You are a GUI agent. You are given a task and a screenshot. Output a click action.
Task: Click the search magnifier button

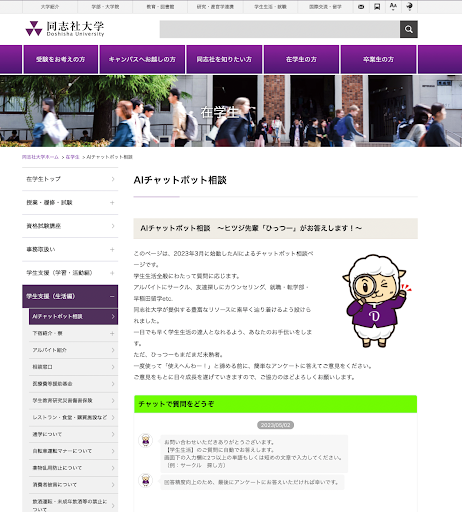point(408,29)
